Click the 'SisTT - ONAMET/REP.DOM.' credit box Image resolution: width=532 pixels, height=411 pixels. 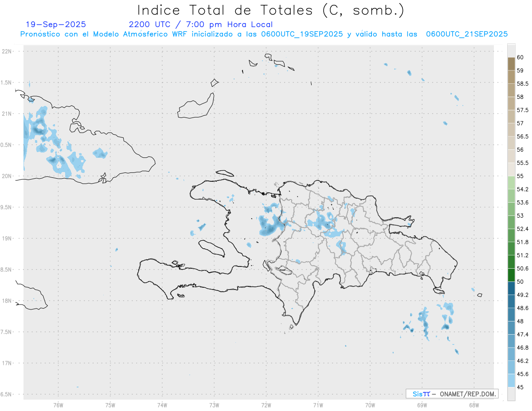(x=452, y=394)
